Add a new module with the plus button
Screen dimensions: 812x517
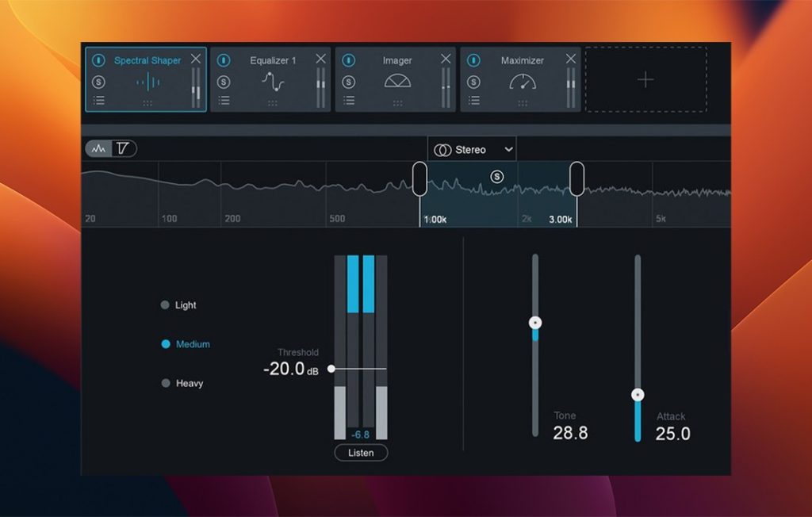click(x=646, y=80)
